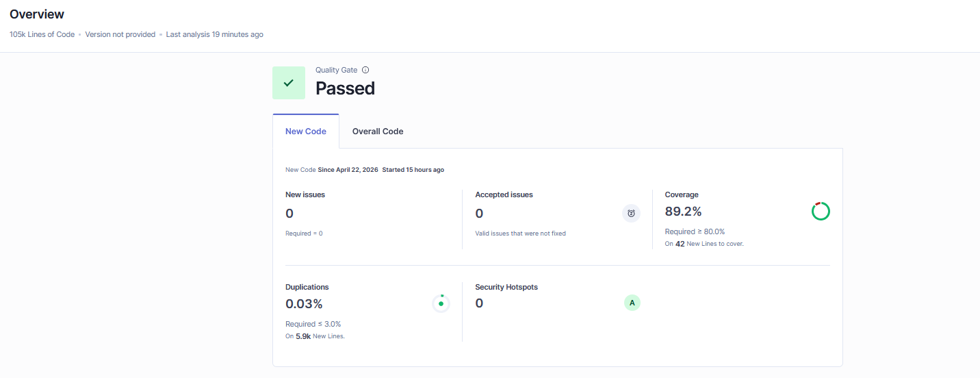
Task: Open the New issues count 0
Action: click(289, 214)
